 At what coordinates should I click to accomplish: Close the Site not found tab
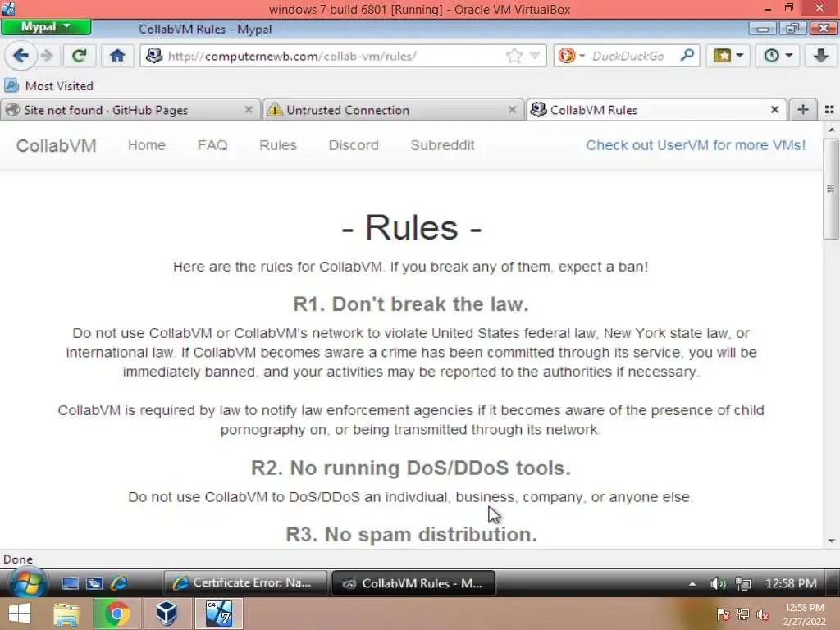pyautogui.click(x=249, y=110)
